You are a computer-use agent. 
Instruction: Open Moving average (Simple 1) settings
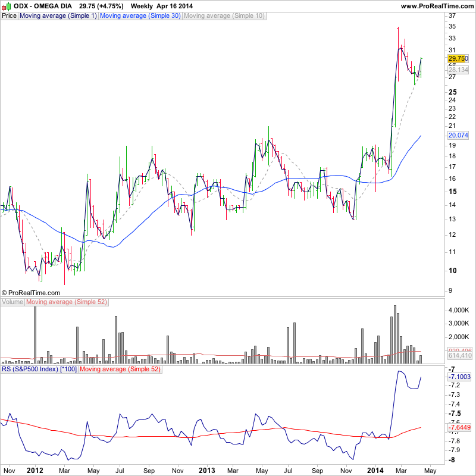(x=58, y=16)
